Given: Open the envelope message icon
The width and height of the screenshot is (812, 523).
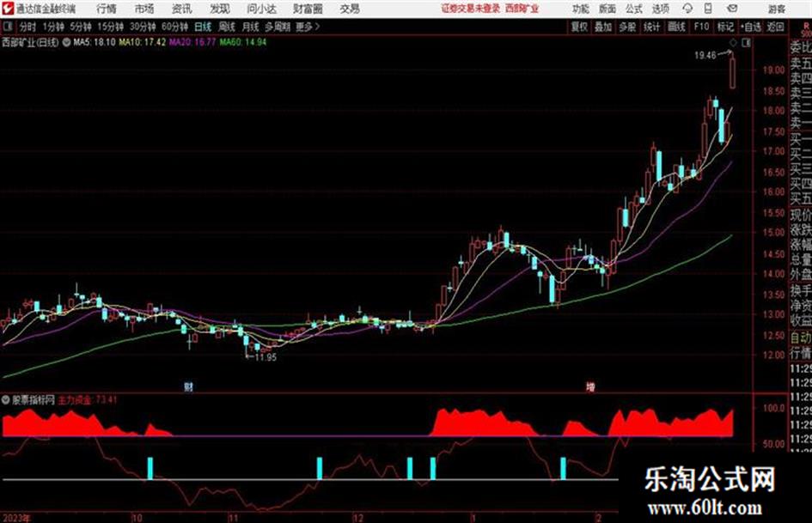Looking at the screenshot, I should tap(732, 9).
